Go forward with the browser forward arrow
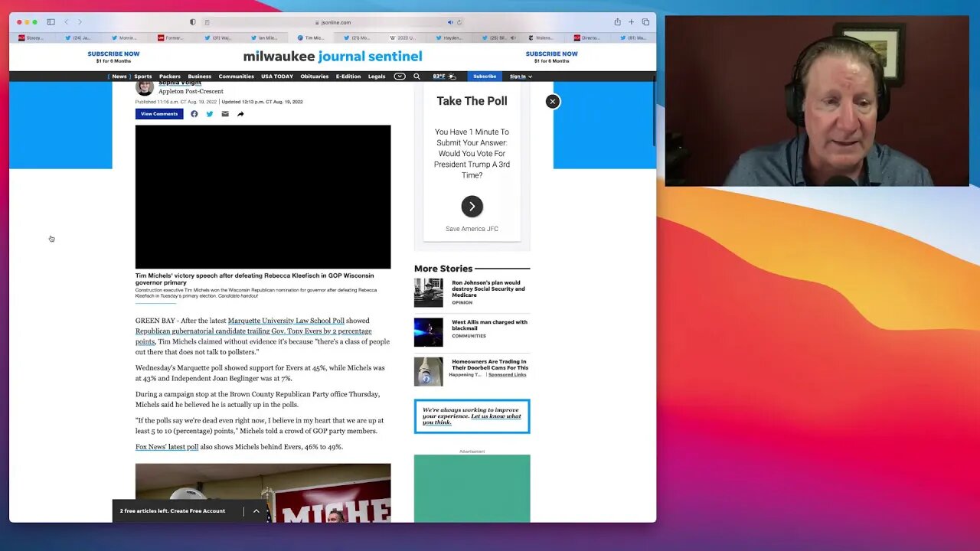 point(80,22)
